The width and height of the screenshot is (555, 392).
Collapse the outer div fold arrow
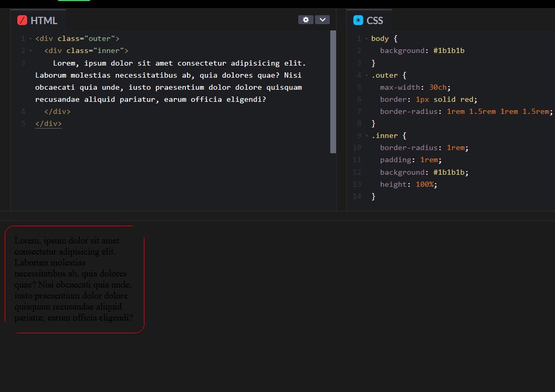(x=30, y=39)
